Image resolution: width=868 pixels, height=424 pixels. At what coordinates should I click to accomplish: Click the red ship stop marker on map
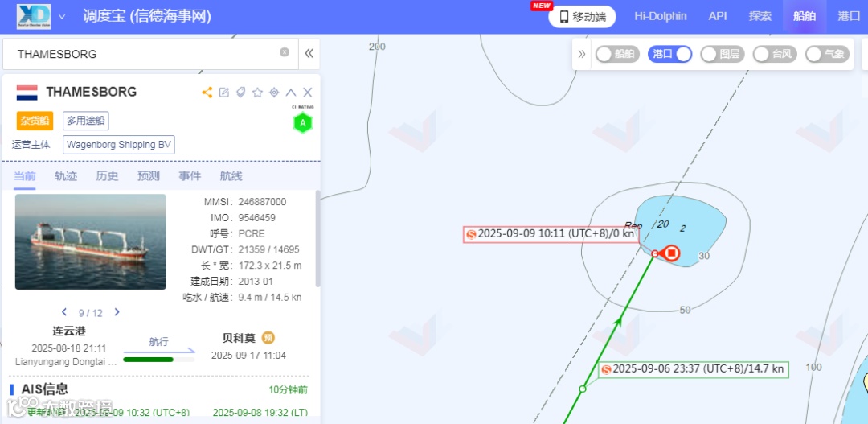672,253
